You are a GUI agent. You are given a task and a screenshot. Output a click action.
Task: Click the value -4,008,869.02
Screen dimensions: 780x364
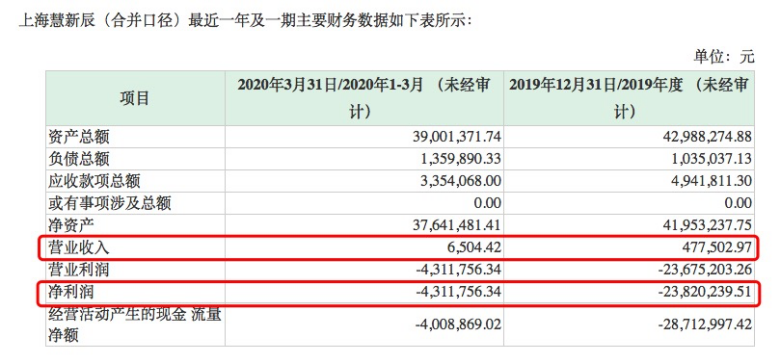coord(458,325)
